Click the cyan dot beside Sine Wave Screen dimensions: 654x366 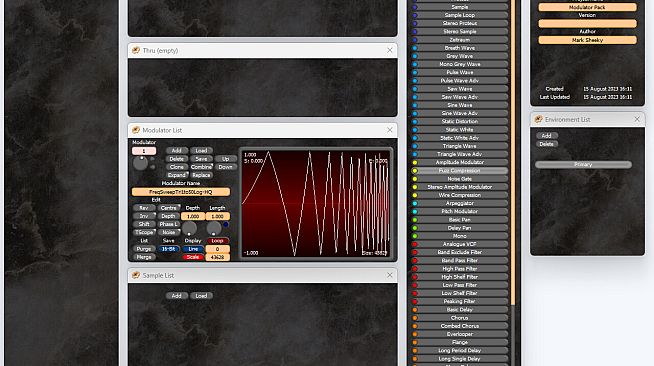415,105
